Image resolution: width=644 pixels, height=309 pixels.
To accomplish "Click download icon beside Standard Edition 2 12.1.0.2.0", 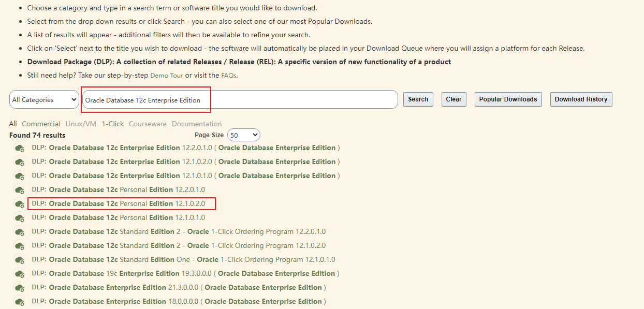I will [20, 246].
